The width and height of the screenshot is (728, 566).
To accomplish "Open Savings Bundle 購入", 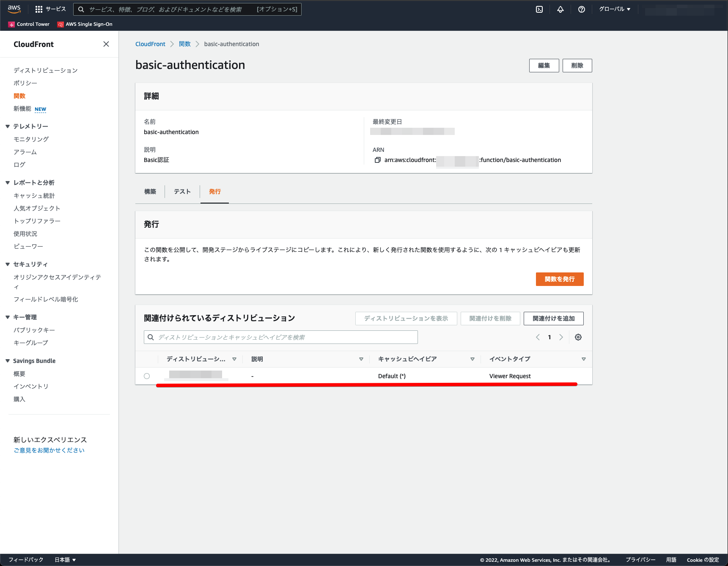I will click(x=19, y=399).
